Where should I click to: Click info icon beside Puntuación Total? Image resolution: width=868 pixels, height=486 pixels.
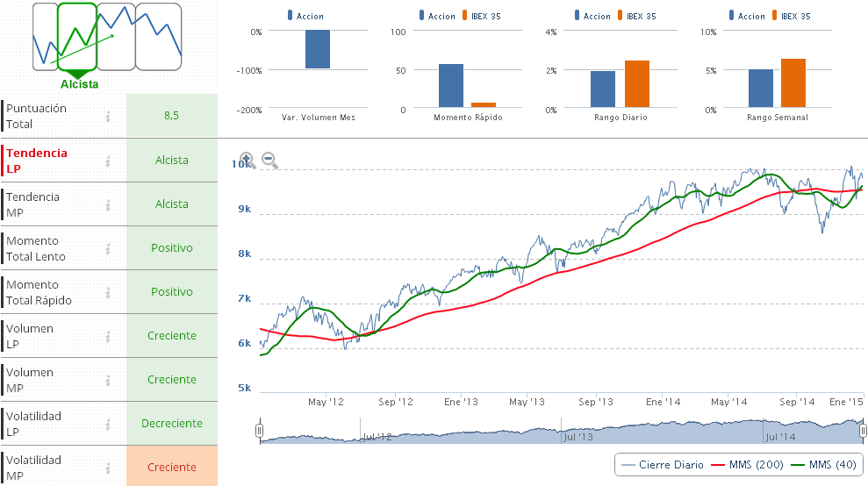(x=108, y=116)
